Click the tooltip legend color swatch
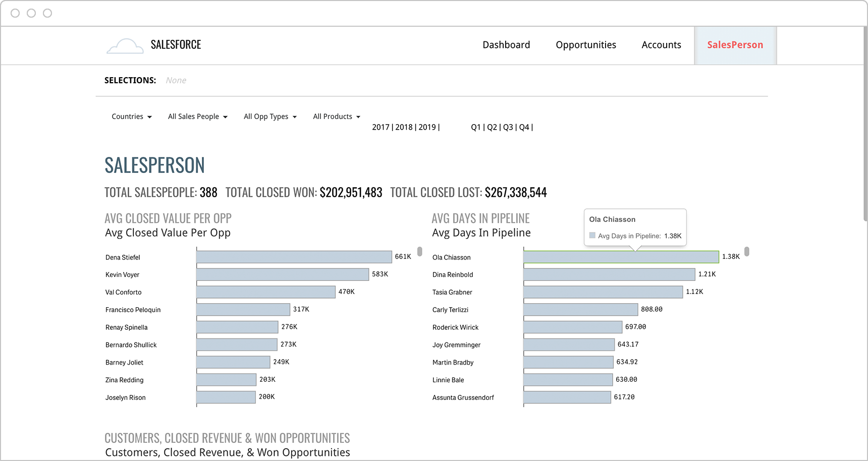The height and width of the screenshot is (461, 868). pos(592,235)
